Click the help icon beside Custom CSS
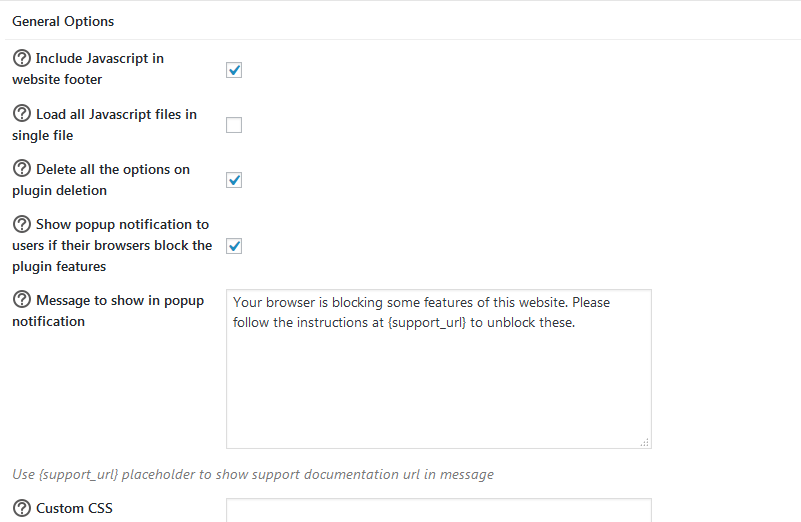The height and width of the screenshot is (522, 801). point(22,509)
